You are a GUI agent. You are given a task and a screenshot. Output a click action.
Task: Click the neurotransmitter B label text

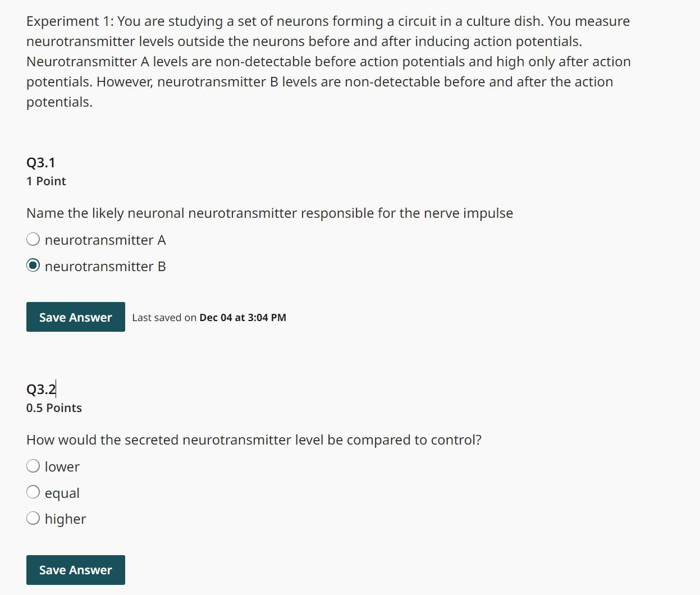(x=105, y=266)
